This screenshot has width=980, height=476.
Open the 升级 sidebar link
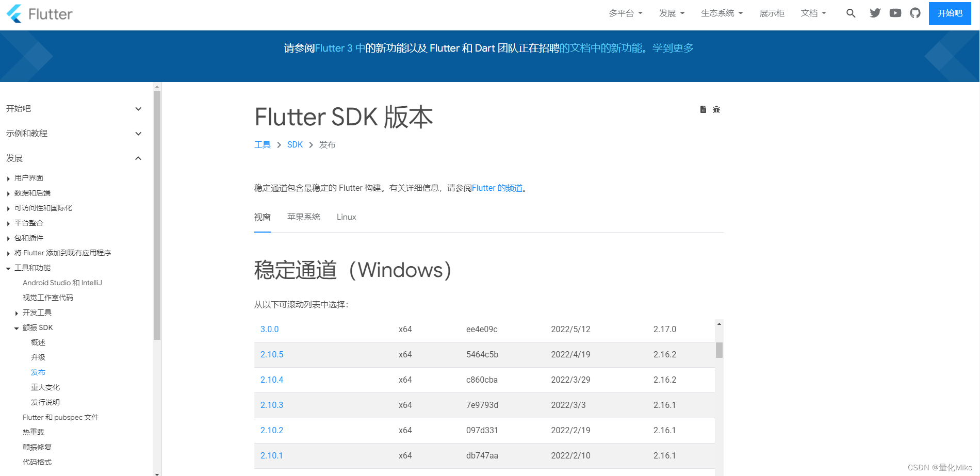coord(38,357)
